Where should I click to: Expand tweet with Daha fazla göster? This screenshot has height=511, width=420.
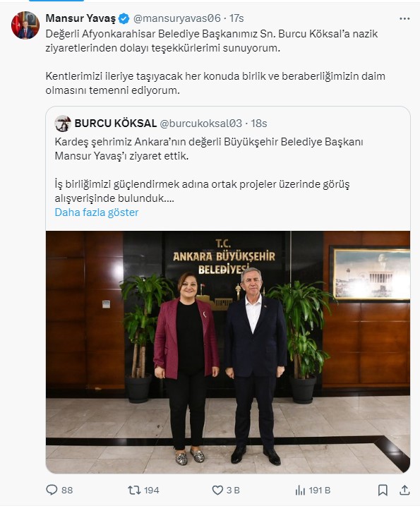click(97, 212)
